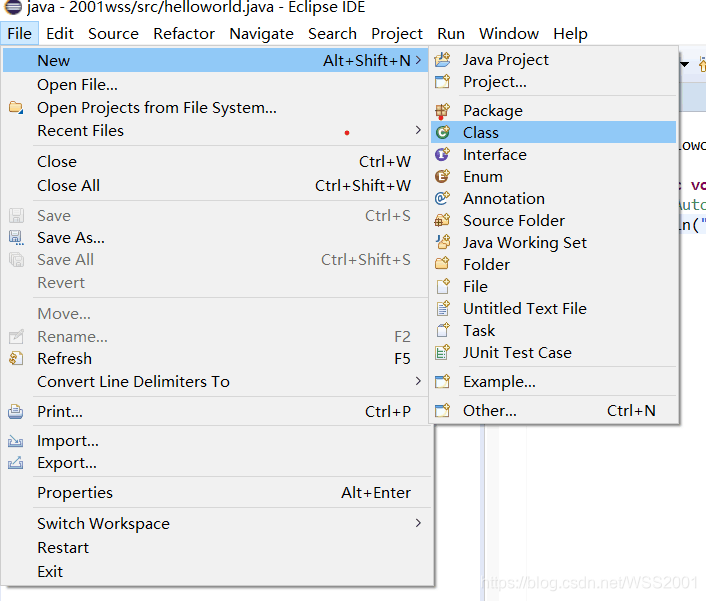The height and width of the screenshot is (601, 706).
Task: Select Java Project label text
Action: (x=506, y=59)
